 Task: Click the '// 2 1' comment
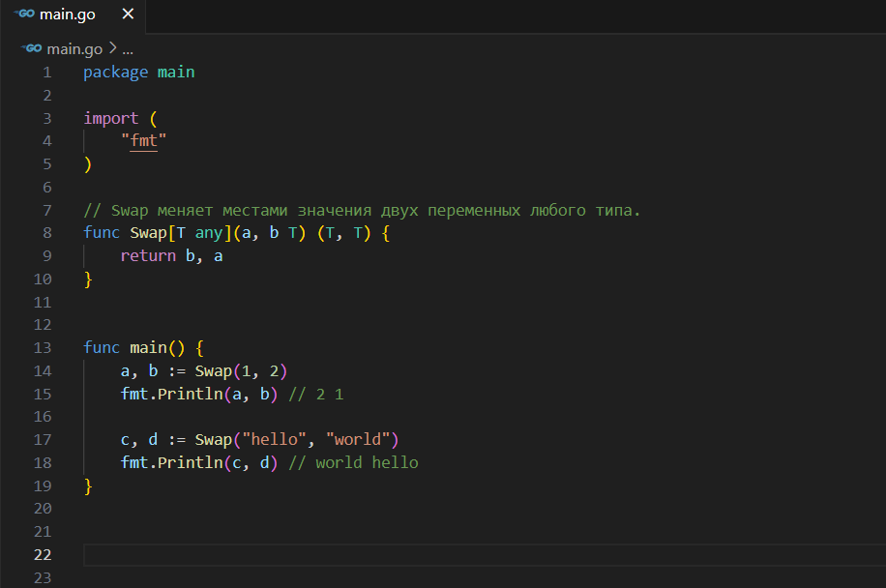click(x=316, y=395)
